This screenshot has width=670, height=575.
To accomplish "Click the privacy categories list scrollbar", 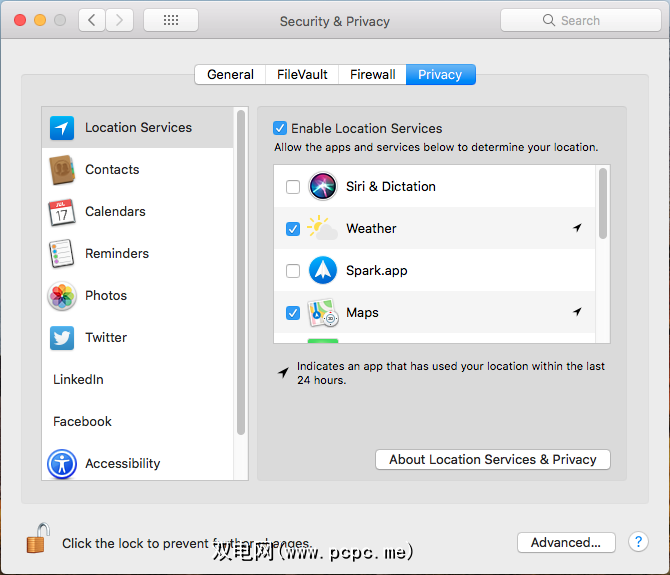I will pos(241,273).
